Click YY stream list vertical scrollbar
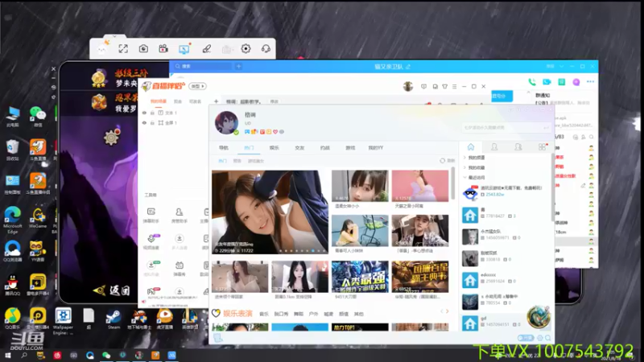Image resolution: width=644 pixels, height=362 pixels. pyautogui.click(x=453, y=183)
